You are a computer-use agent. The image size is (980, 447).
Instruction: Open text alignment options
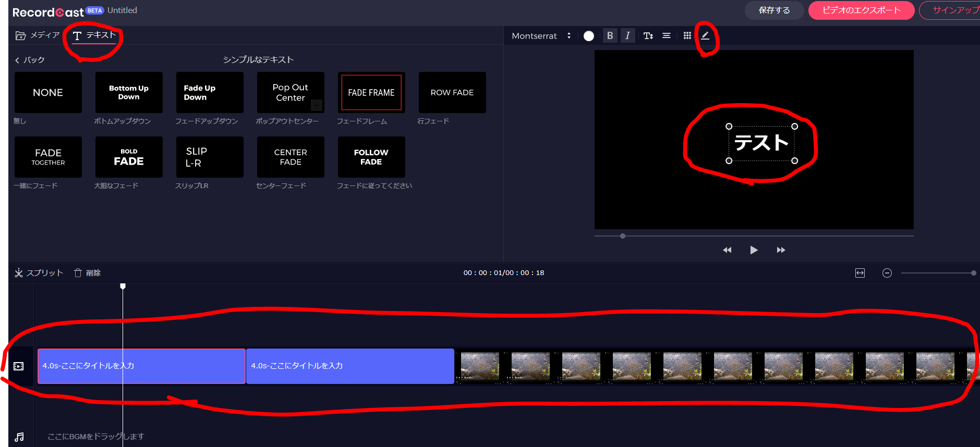pos(667,36)
